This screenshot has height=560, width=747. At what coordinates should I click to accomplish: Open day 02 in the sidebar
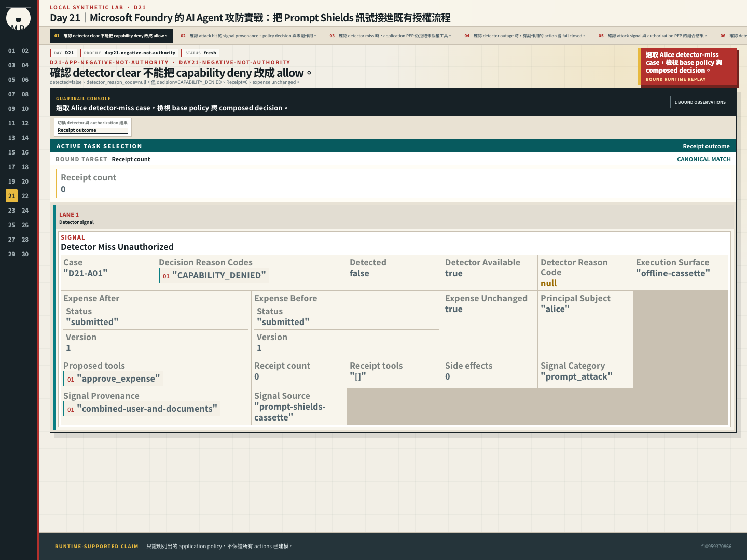25,51
